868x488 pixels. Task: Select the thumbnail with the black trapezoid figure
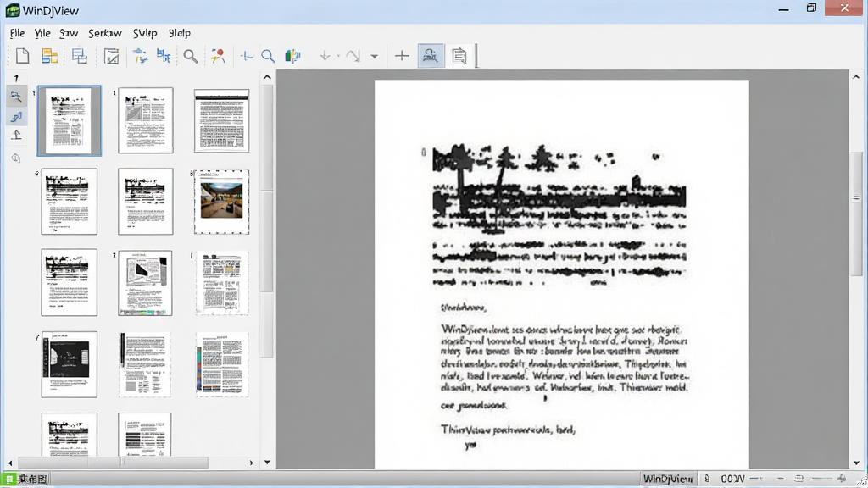(145, 283)
